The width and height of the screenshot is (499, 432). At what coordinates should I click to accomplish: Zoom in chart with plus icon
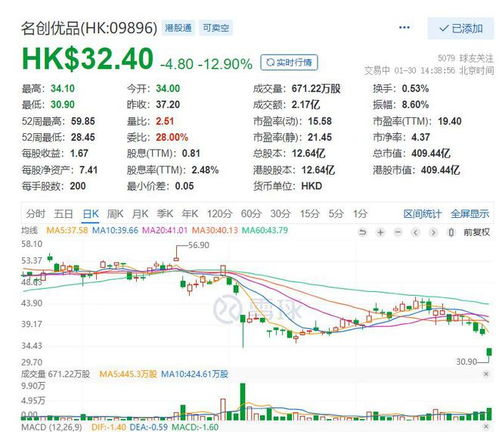click(380, 232)
